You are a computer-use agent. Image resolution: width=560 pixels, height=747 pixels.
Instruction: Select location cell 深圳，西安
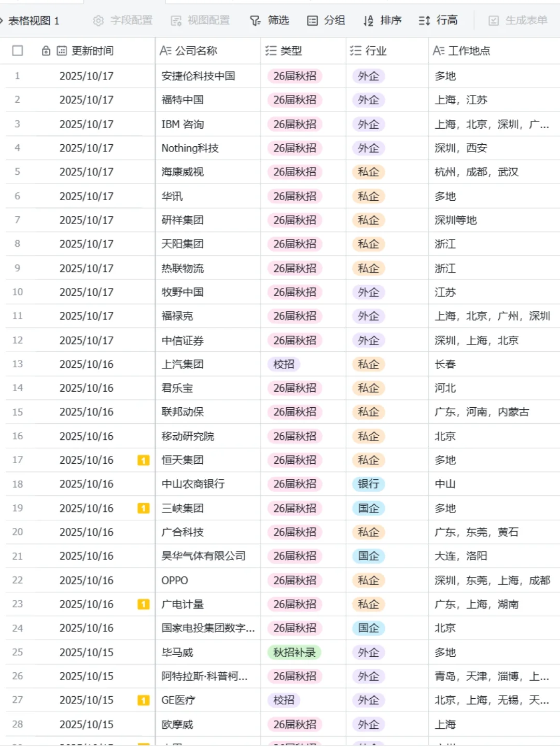tap(494, 148)
